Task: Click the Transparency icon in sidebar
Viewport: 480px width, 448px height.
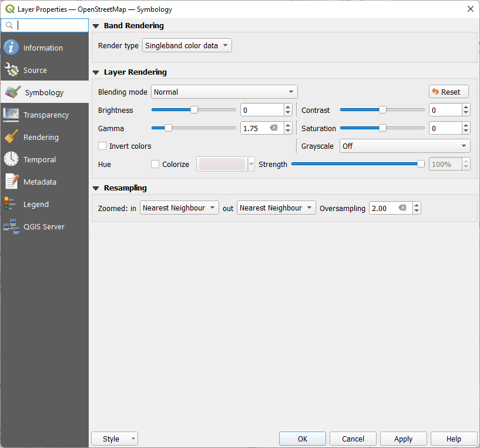Action: pyautogui.click(x=11, y=115)
